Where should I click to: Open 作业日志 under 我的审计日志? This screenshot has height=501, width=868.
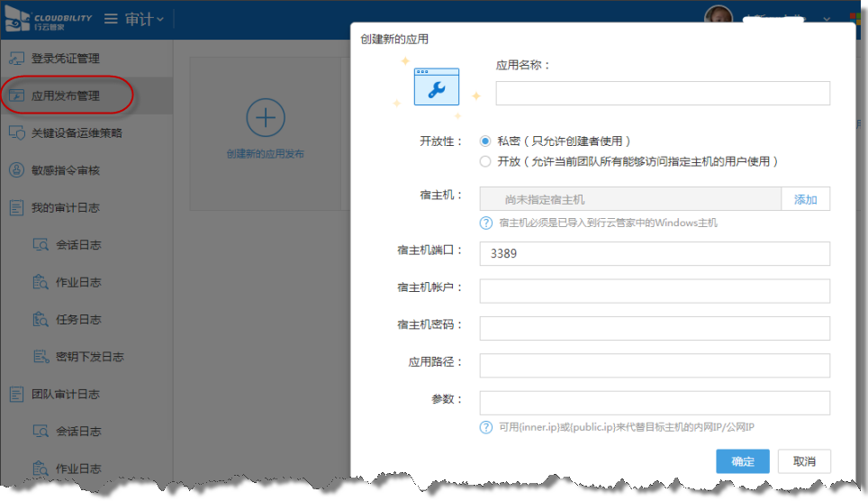click(x=78, y=282)
